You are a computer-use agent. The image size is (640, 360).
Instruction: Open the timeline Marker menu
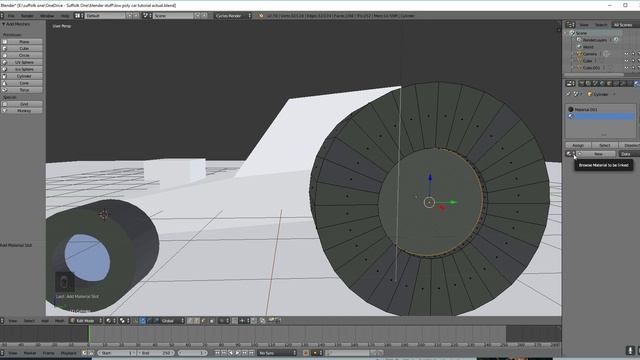[30, 353]
